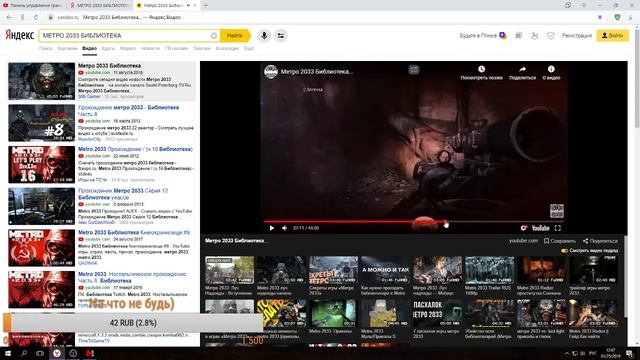Image resolution: width=640 pixels, height=360 pixels.
Task: Switch to the Видео search tab
Action: point(89,48)
